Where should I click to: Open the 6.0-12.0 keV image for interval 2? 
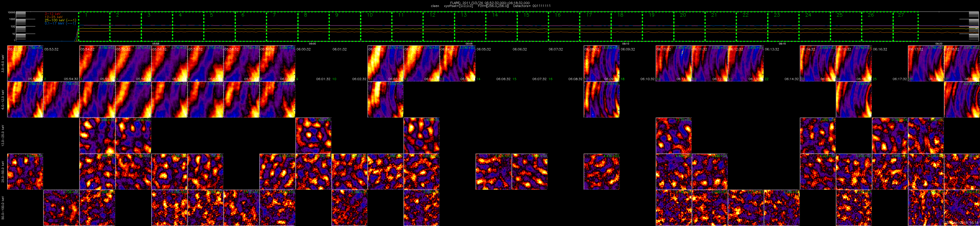pyautogui.click(x=61, y=100)
